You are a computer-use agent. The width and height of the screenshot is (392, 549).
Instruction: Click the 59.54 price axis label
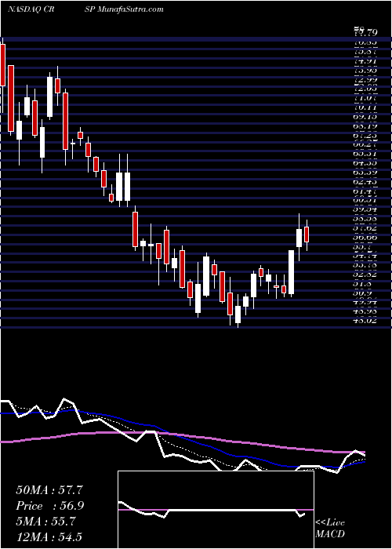[x=365, y=209]
